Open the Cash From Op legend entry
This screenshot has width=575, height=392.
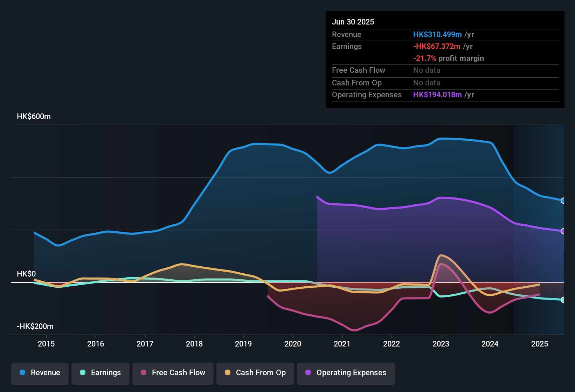click(x=255, y=373)
